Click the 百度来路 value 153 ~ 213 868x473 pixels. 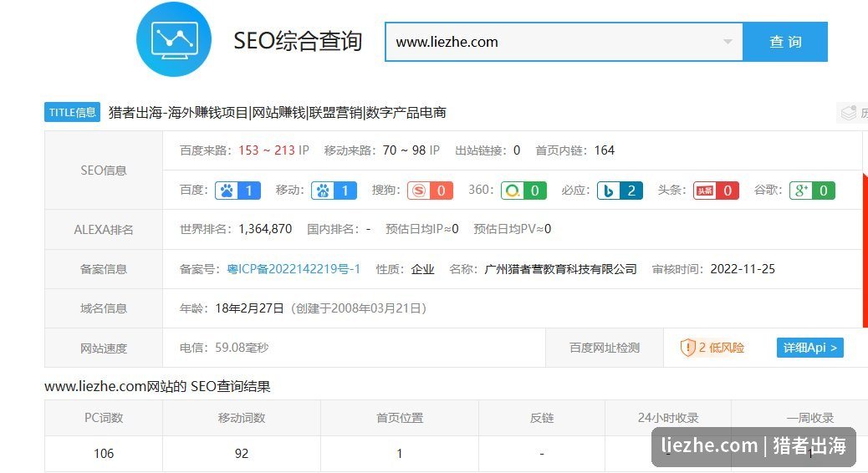point(267,150)
